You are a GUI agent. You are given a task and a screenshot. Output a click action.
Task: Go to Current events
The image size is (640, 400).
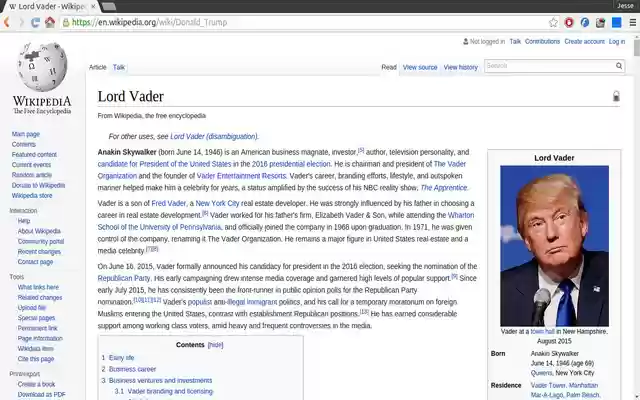(x=31, y=165)
